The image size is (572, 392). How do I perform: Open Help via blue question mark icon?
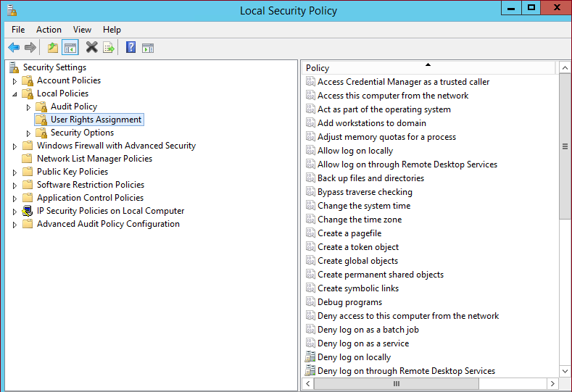[x=130, y=48]
